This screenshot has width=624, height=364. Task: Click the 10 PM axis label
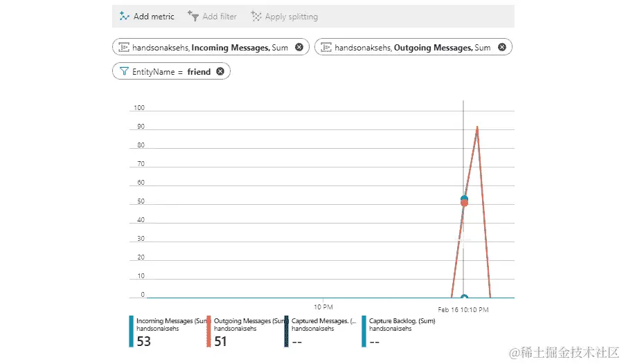point(323,307)
